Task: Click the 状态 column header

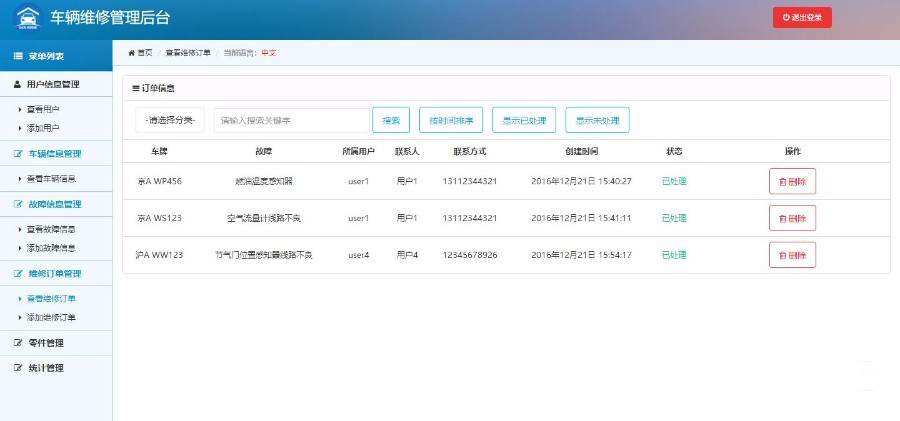Action: coord(674,152)
